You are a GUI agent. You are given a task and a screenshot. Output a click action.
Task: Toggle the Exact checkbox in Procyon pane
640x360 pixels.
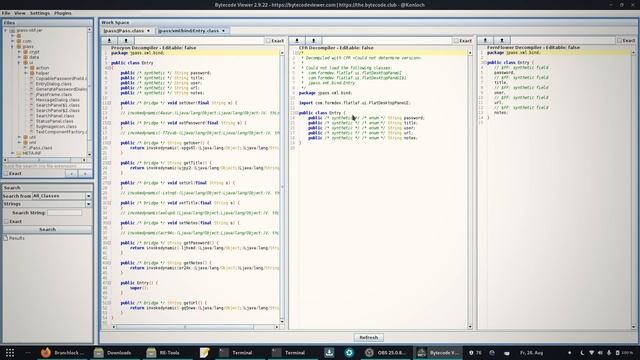268,41
